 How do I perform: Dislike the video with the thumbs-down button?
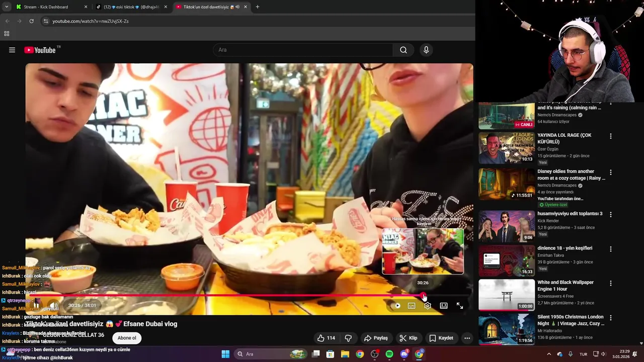tap(348, 338)
